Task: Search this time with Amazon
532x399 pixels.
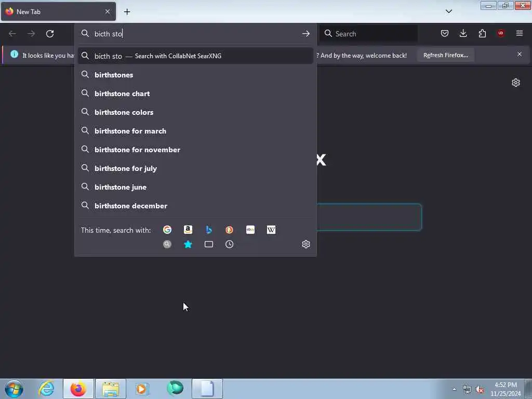Action: point(188,230)
